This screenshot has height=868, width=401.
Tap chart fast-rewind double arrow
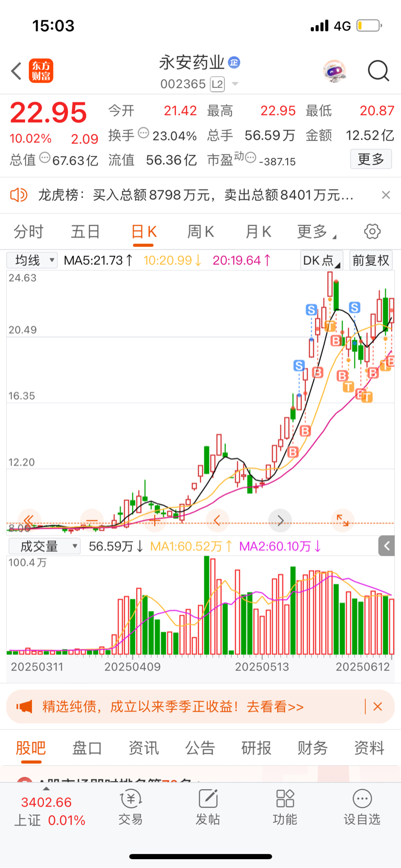pyautogui.click(x=29, y=520)
